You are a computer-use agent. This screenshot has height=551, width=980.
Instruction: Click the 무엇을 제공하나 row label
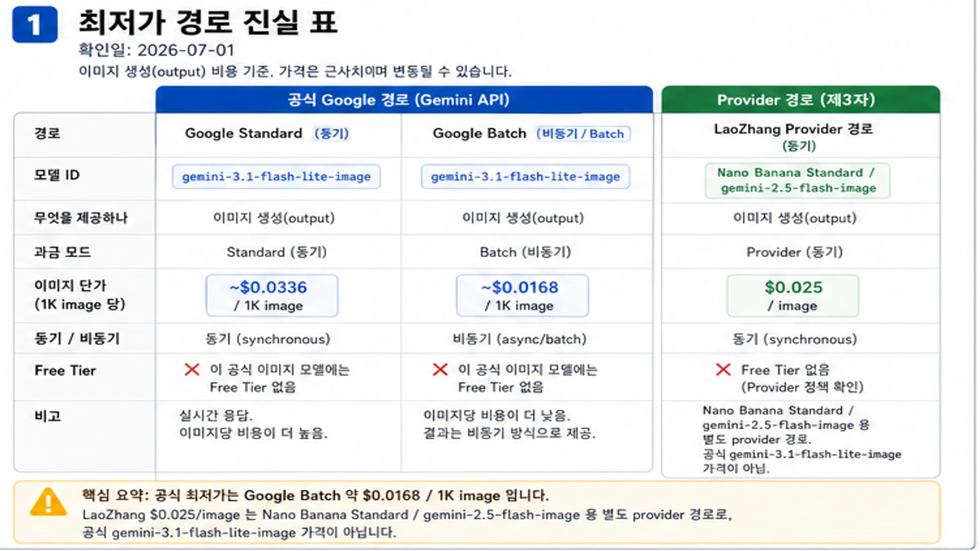coord(81,218)
